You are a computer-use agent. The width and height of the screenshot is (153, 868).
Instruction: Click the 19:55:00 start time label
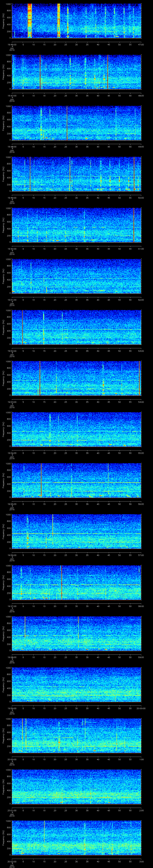coord(12,504)
